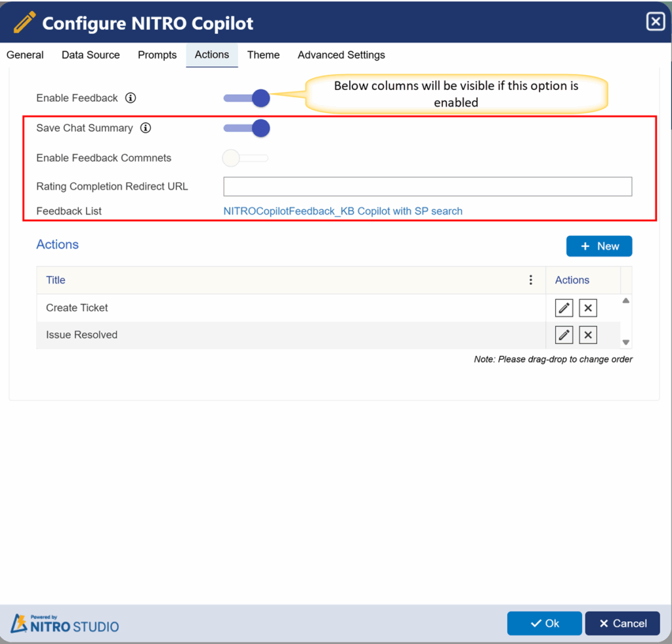Close the Configure NITRO Copilot dialog
The image size is (672, 644).
[656, 22]
